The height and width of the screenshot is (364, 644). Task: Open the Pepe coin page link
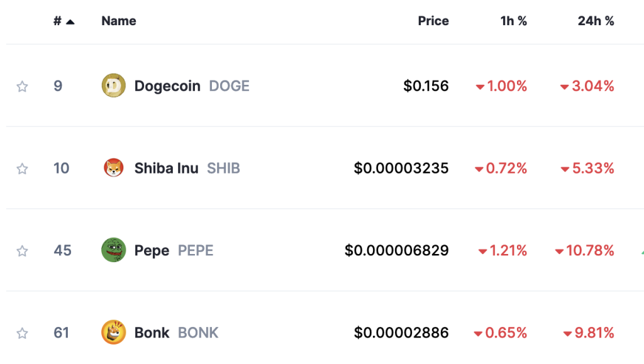coord(152,251)
